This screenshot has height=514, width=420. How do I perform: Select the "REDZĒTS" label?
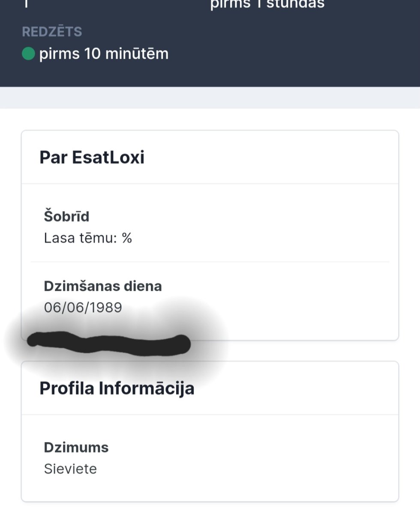coord(52,32)
